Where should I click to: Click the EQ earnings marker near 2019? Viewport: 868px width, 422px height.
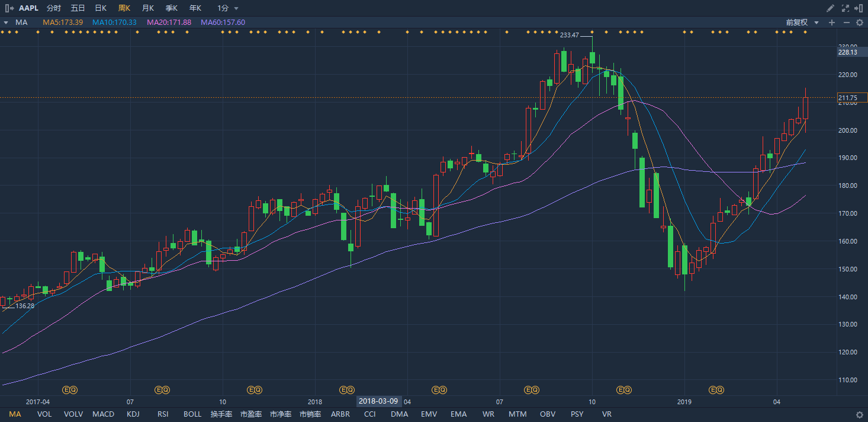pyautogui.click(x=716, y=389)
